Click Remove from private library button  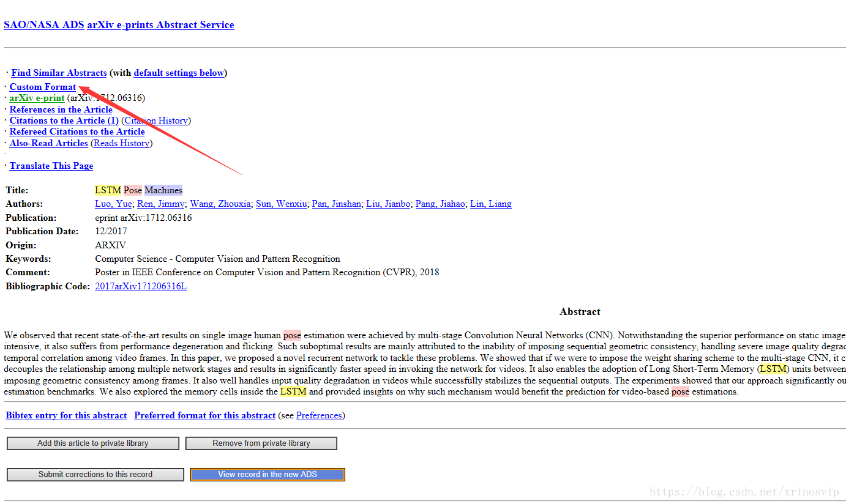point(261,443)
